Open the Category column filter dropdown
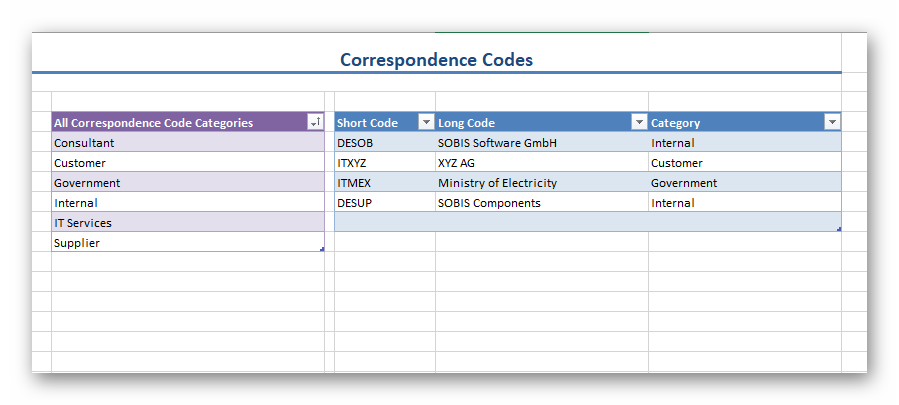Screen dimensions: 899x405 coord(831,122)
